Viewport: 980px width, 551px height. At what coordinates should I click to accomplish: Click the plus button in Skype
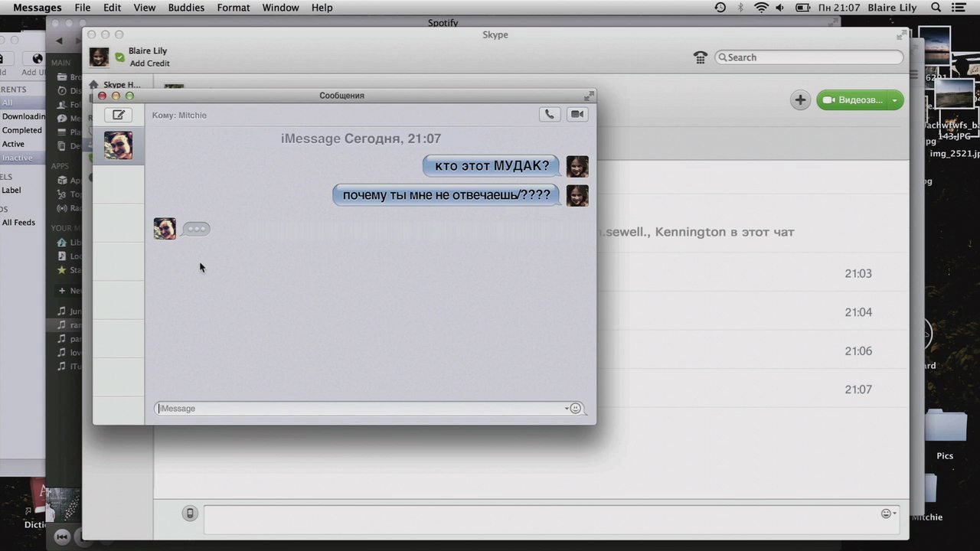[800, 100]
